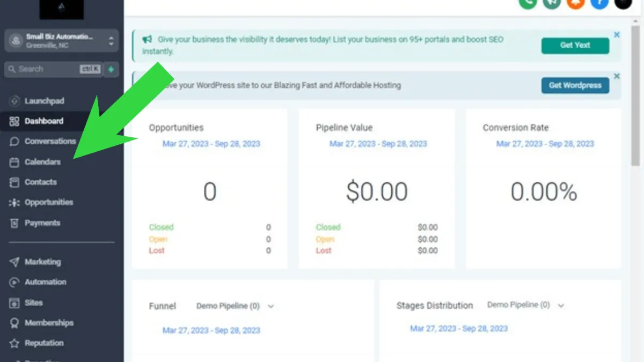The width and height of the screenshot is (644, 362).
Task: Open notifications with the orange bell icon
Action: point(575,3)
